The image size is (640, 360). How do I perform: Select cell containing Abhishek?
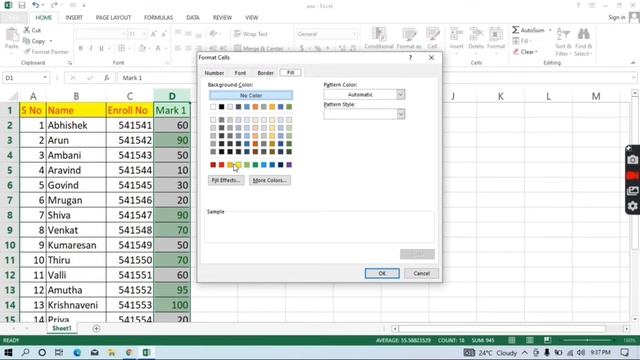tap(76, 125)
